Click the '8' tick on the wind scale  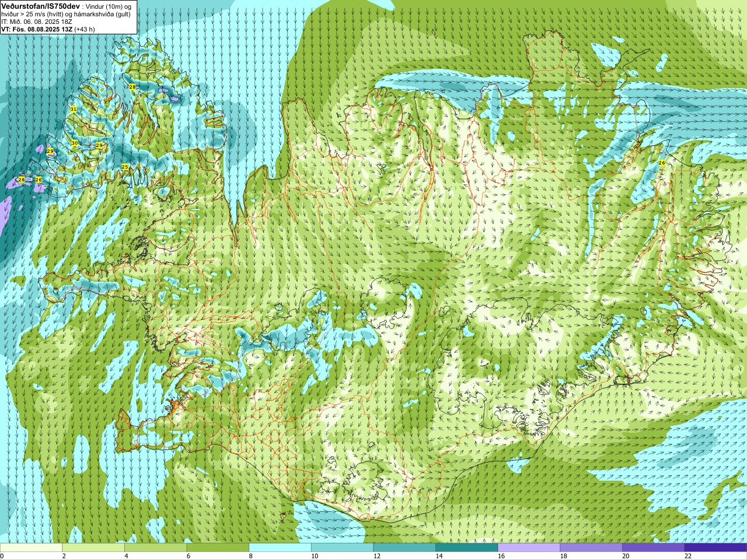coord(251,556)
